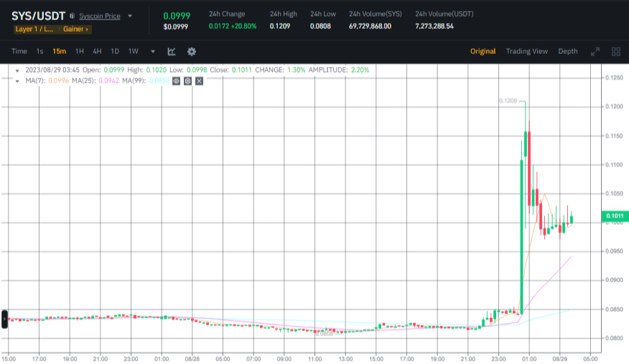Image resolution: width=629 pixels, height=364 pixels.
Task: Toggle MA indicator visibility eye icon
Action: [x=176, y=81]
